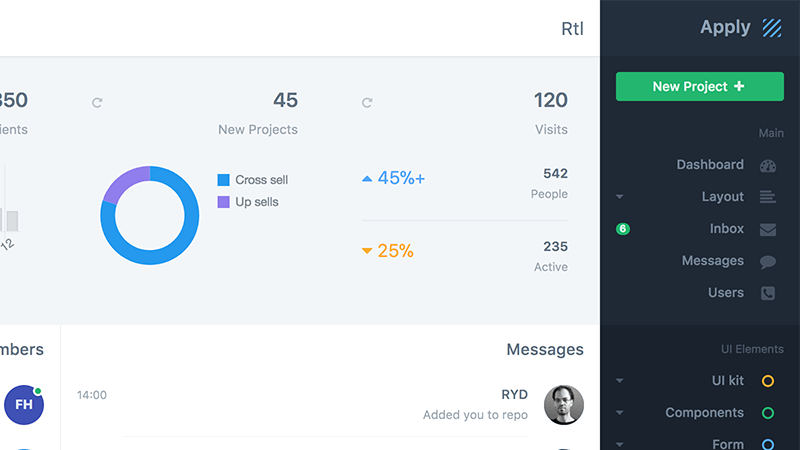This screenshot has width=800, height=450.
Task: Toggle the Up sells legend swatch
Action: (x=223, y=202)
